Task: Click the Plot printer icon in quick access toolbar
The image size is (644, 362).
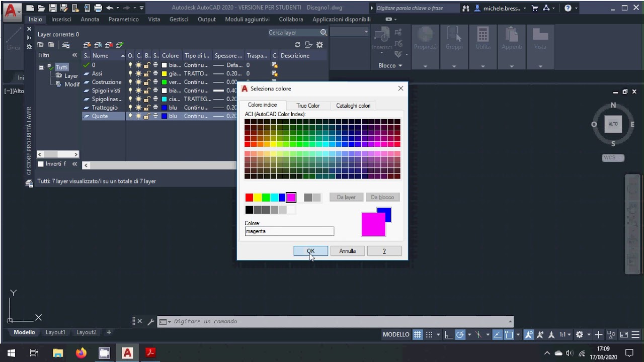Action: click(x=98, y=8)
